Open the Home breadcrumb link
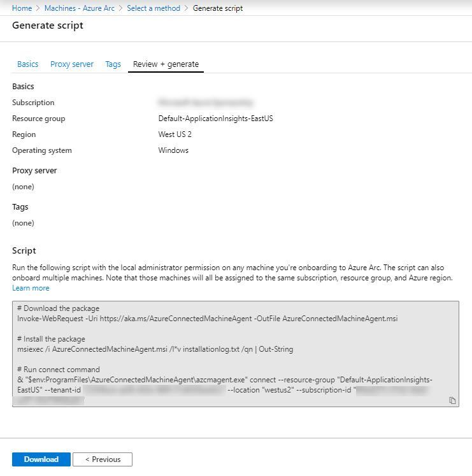The image size is (472, 476). pos(22,8)
